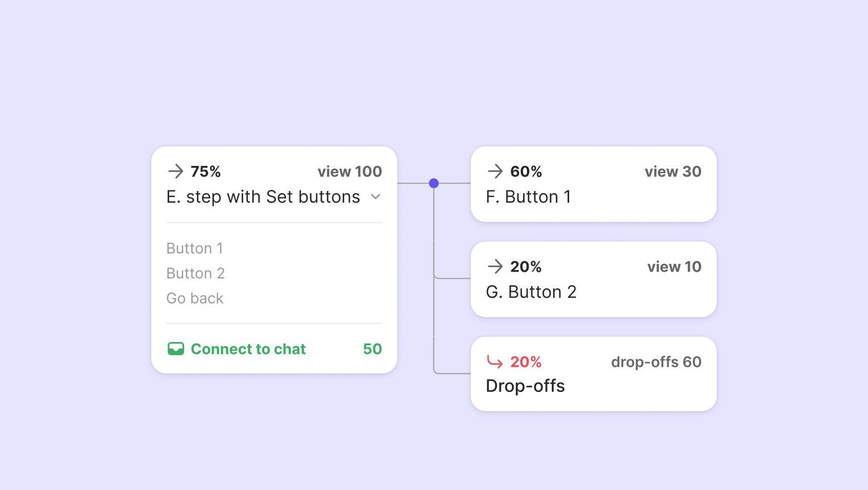This screenshot has width=868, height=490.
Task: Open the F. Button 1 card
Action: 529,197
